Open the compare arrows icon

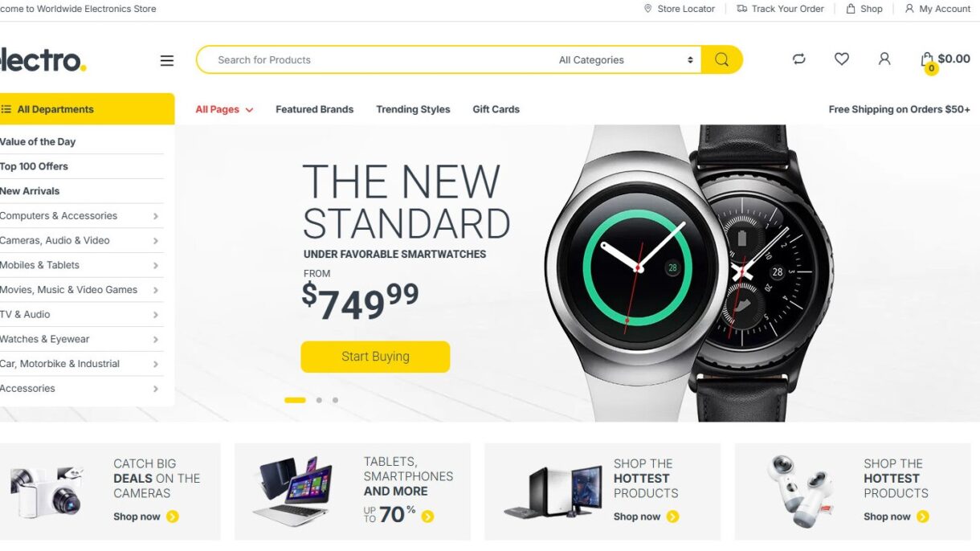798,59
